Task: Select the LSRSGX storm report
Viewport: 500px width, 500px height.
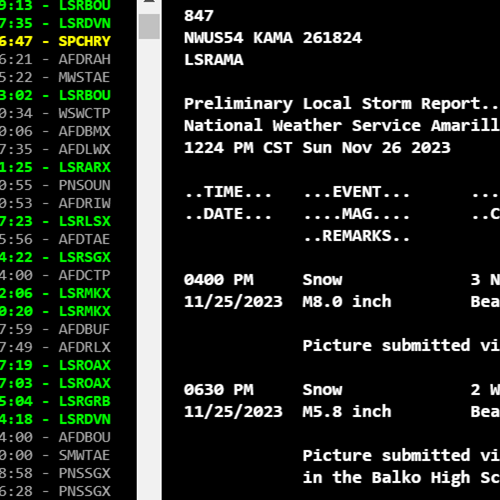Action: click(x=55, y=257)
